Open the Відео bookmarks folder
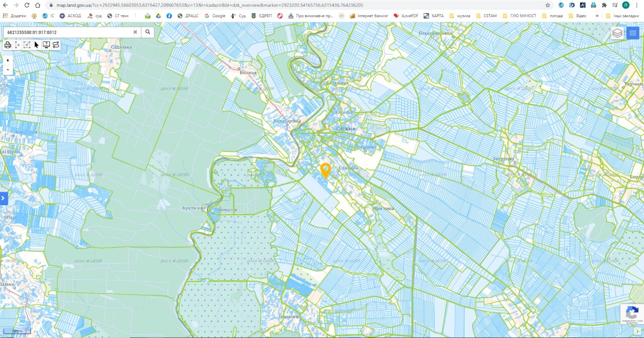 578,16
